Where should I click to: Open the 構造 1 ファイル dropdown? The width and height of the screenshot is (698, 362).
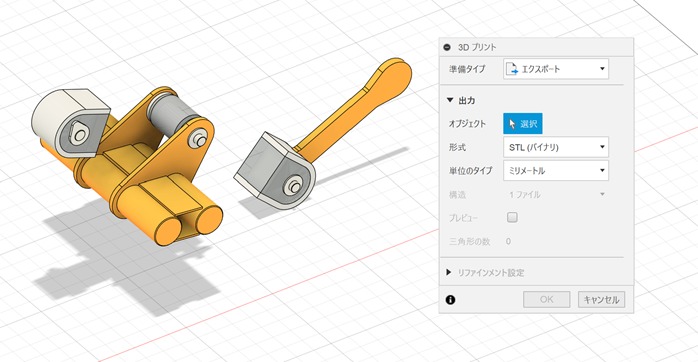(x=556, y=194)
